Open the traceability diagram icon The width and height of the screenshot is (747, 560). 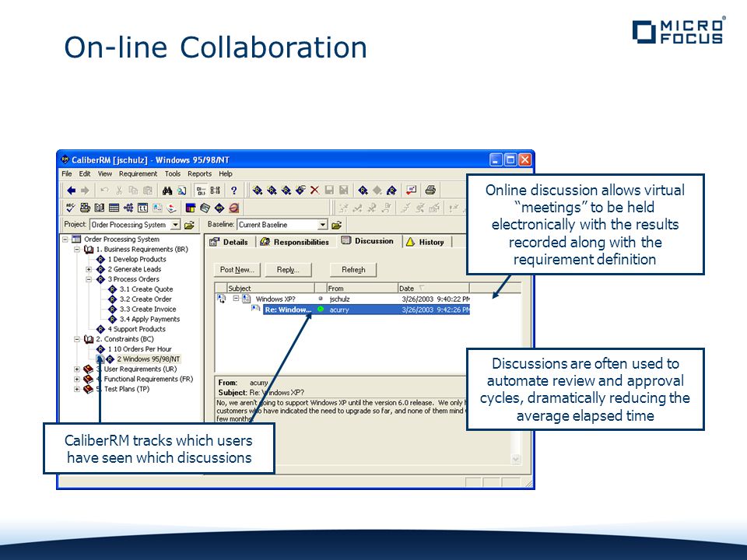[128, 208]
